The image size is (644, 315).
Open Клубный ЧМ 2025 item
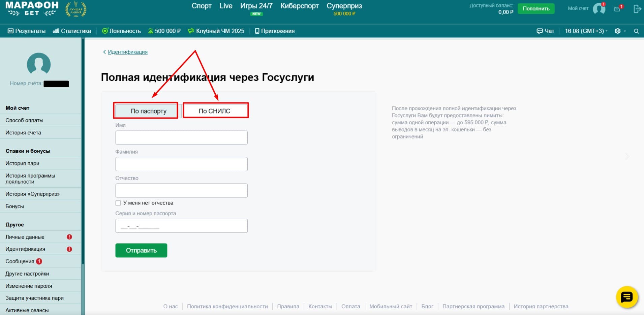[216, 31]
